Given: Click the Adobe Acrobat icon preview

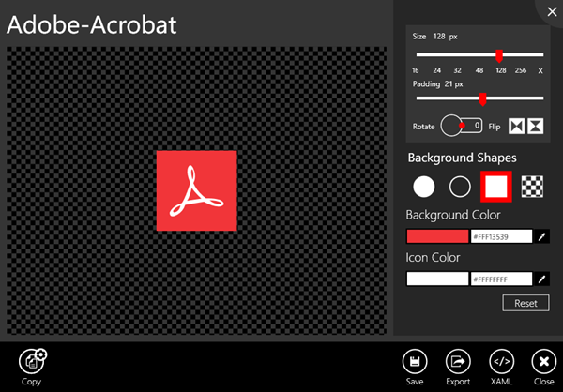Looking at the screenshot, I should coord(197,190).
